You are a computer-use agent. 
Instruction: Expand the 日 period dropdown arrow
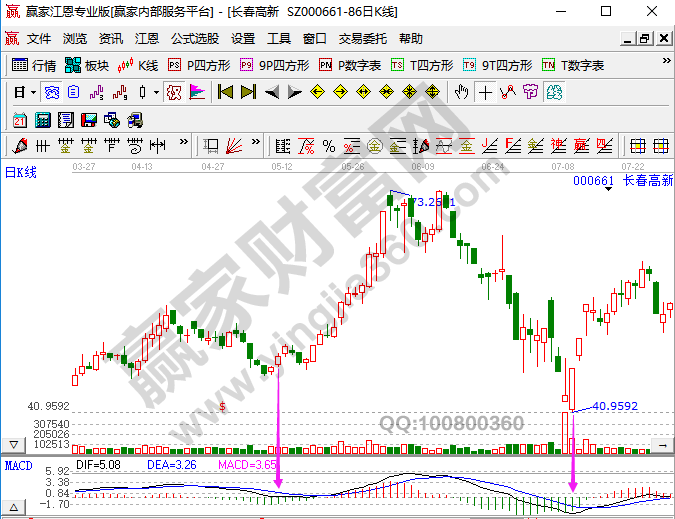33,93
